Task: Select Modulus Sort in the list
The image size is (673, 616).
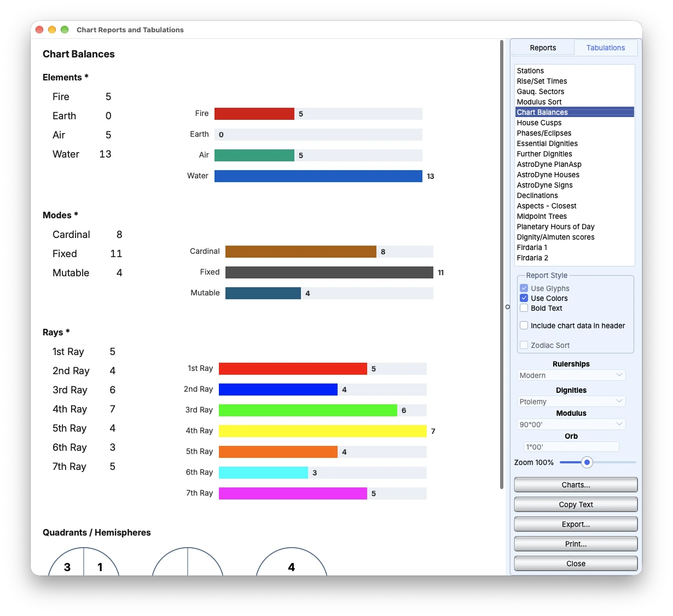Action: click(575, 102)
